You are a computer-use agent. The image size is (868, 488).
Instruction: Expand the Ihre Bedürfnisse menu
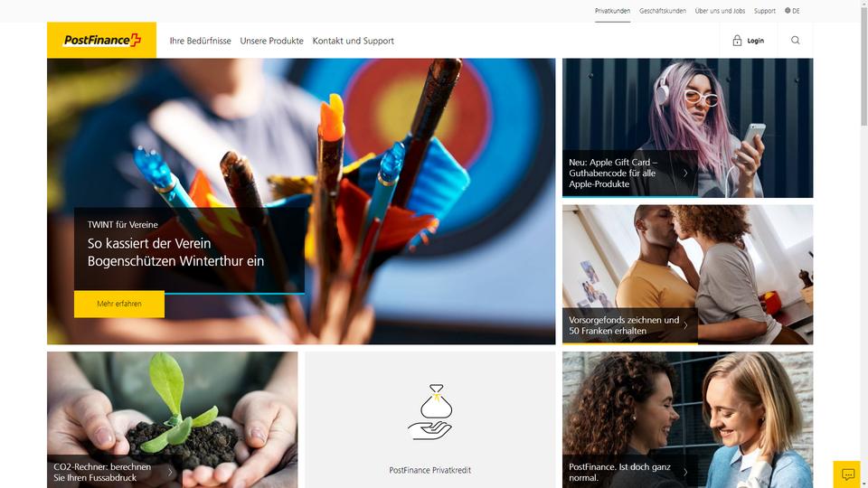point(201,41)
